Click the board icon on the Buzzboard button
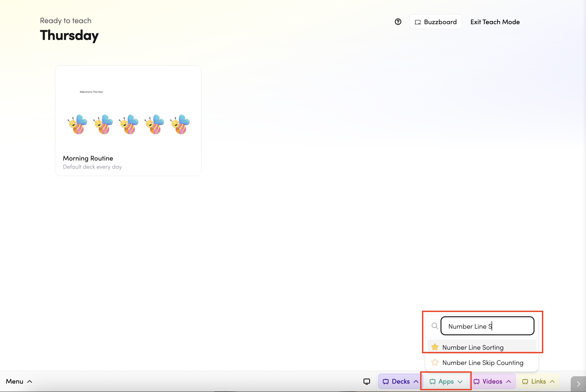 [x=418, y=22]
